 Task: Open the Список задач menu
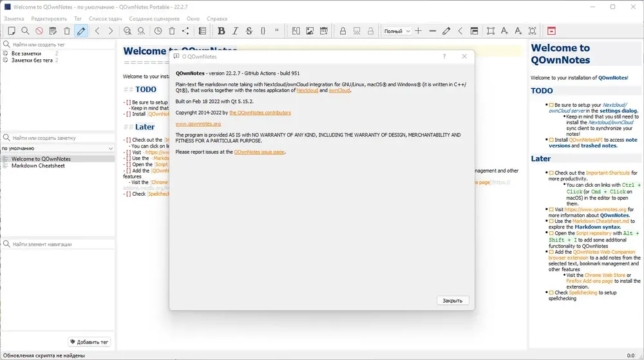[x=105, y=19]
